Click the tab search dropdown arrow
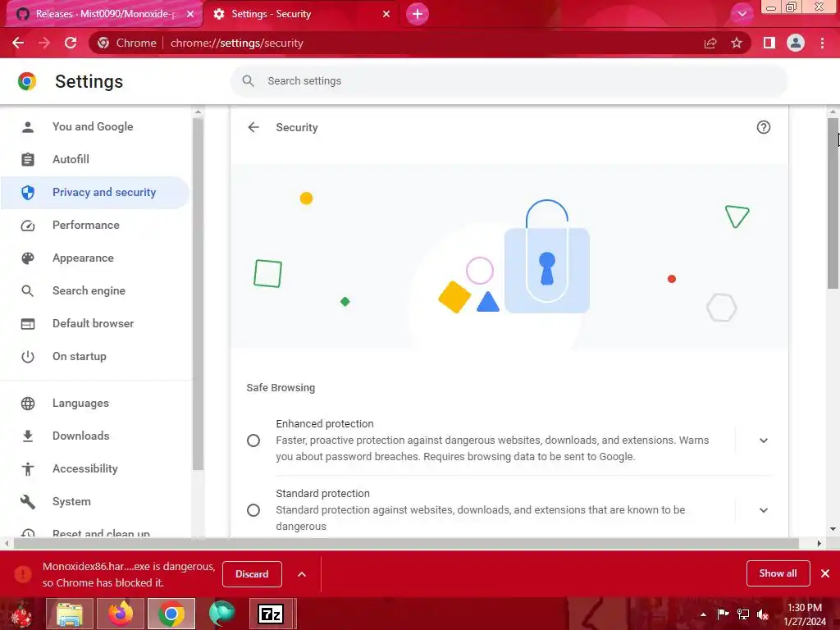Image resolution: width=840 pixels, height=630 pixels. [x=742, y=14]
